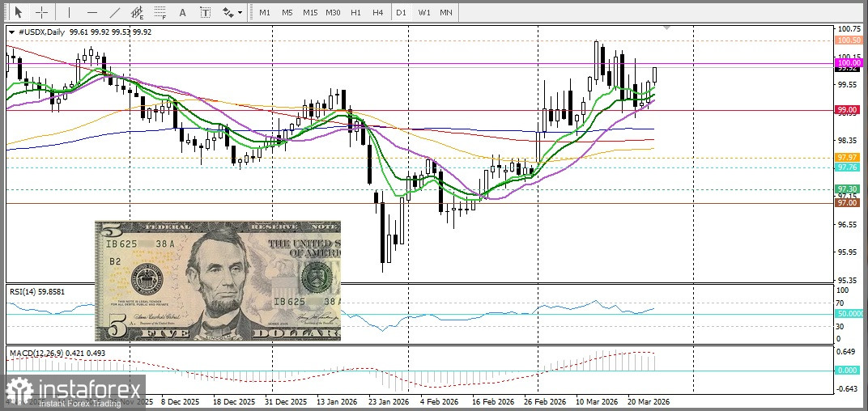Image resolution: width=868 pixels, height=411 pixels.
Task: Switch to M1 timeframe
Action: click(x=265, y=12)
